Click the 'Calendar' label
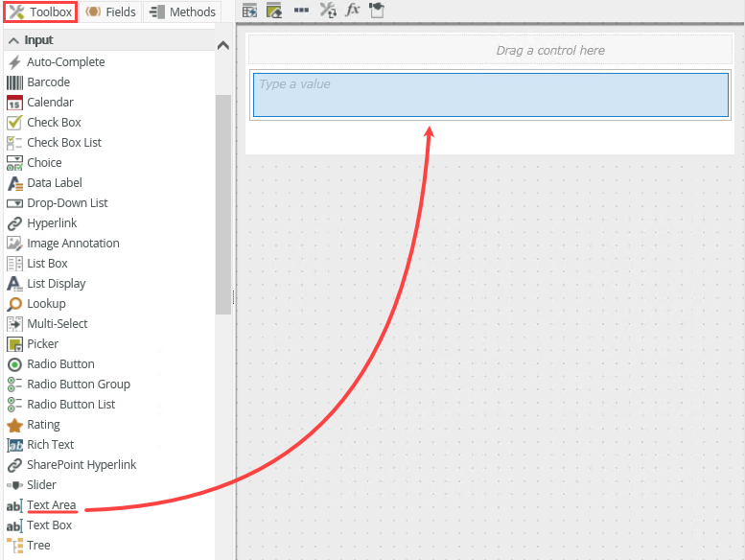Screen dimensions: 745x560 (51, 103)
